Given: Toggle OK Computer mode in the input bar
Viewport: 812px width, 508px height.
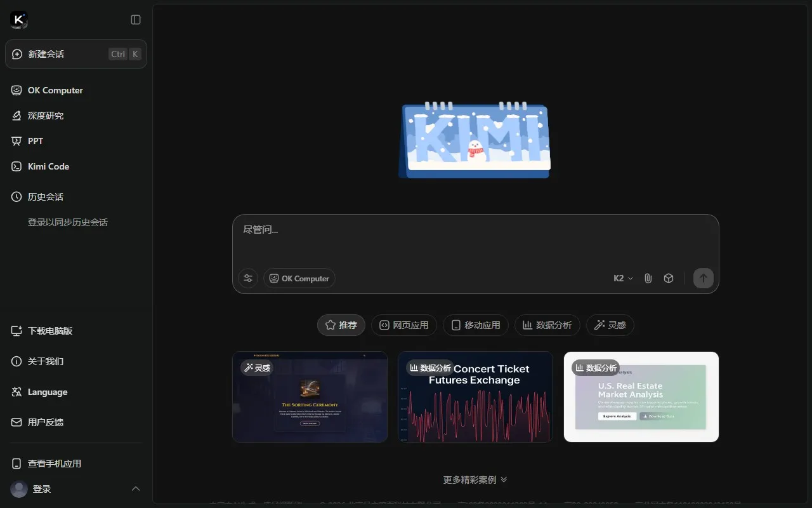Looking at the screenshot, I should [299, 278].
